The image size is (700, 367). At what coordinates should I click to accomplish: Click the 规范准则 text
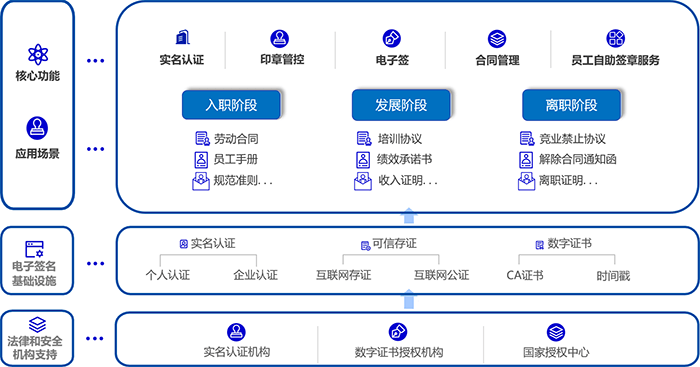(236, 180)
